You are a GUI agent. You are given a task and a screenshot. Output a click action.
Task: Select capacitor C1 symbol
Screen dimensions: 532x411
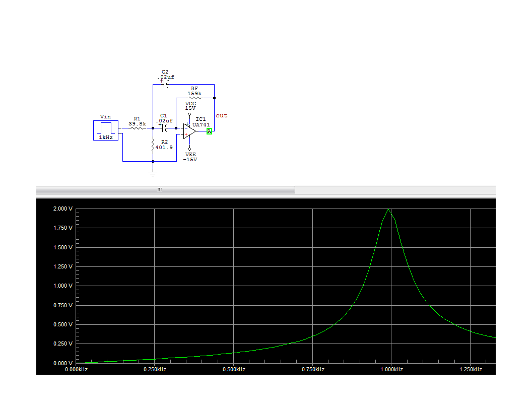tap(164, 128)
